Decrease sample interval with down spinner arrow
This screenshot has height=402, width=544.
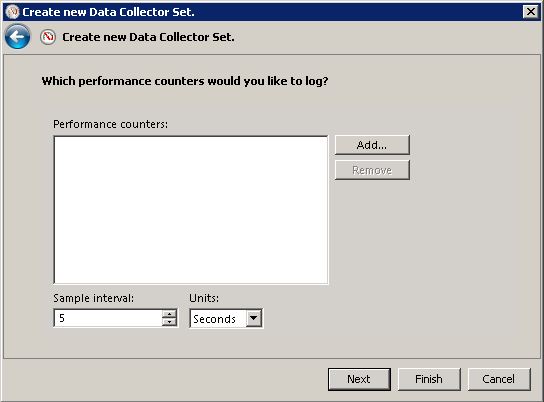(169, 322)
